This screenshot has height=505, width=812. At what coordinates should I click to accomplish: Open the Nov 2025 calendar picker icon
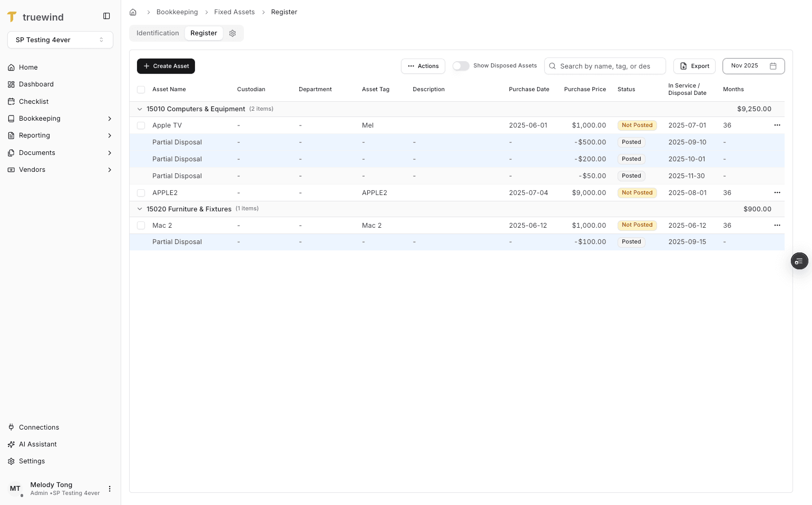point(772,66)
